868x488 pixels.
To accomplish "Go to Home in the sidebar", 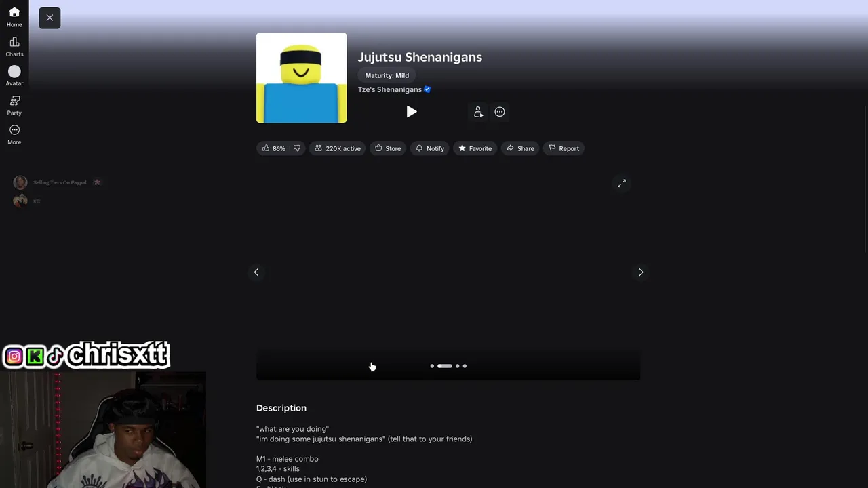I will click(14, 18).
